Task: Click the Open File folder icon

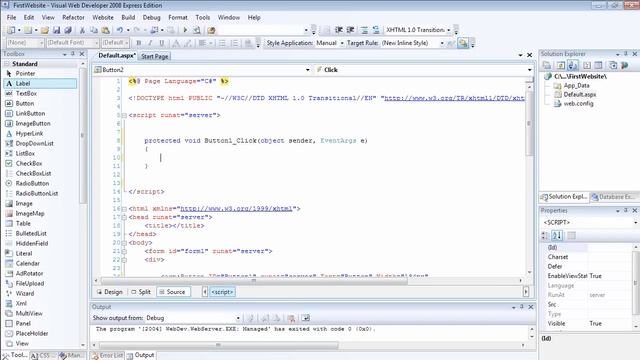Action: coord(45,30)
